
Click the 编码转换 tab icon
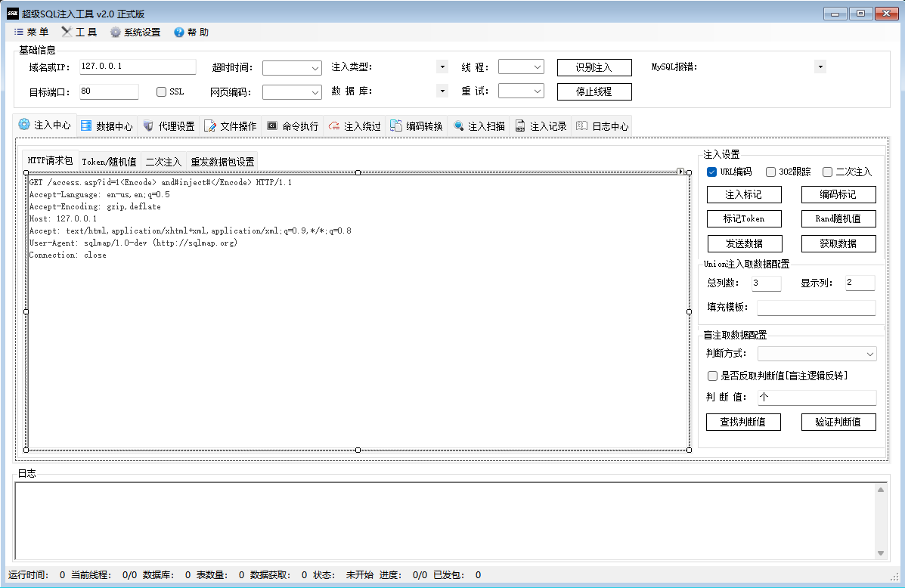point(396,125)
